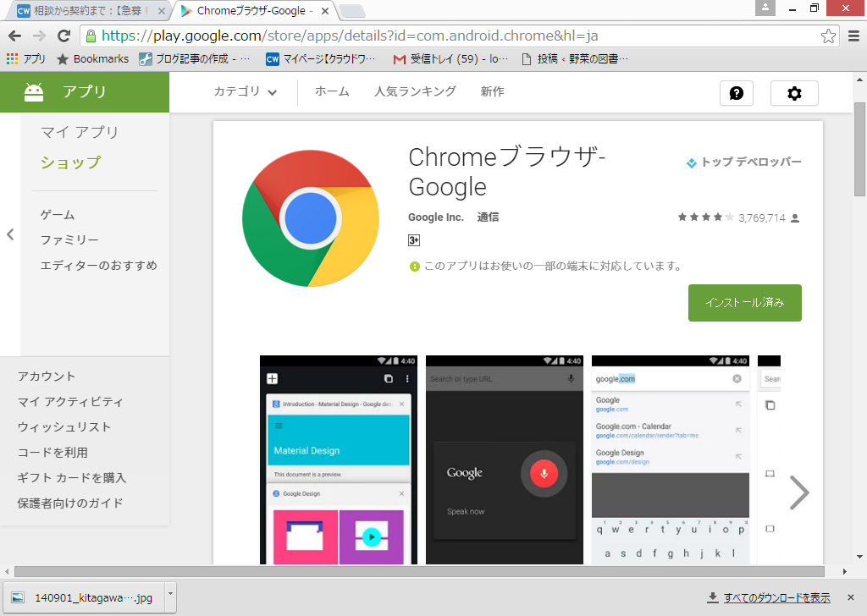Click the star rating 3,769,714
867x616 pixels.
click(x=738, y=217)
